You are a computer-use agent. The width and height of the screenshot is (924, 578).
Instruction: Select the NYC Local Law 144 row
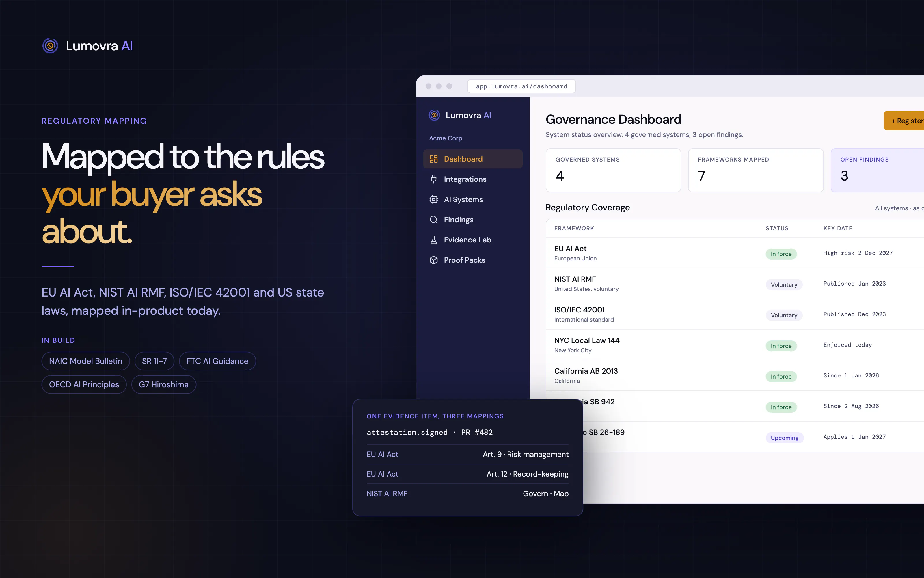(735, 345)
